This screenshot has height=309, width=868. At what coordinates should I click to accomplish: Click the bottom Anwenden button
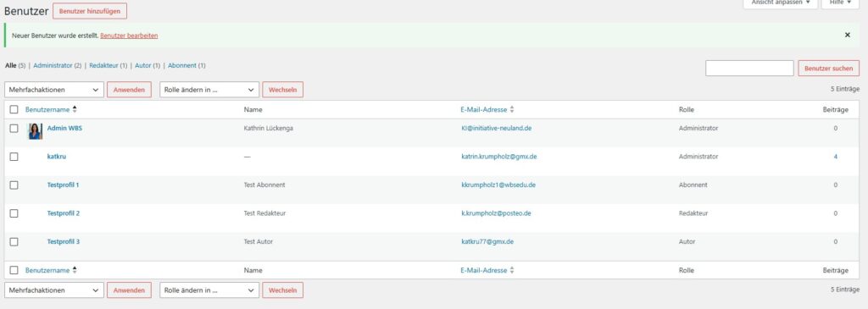(x=129, y=290)
